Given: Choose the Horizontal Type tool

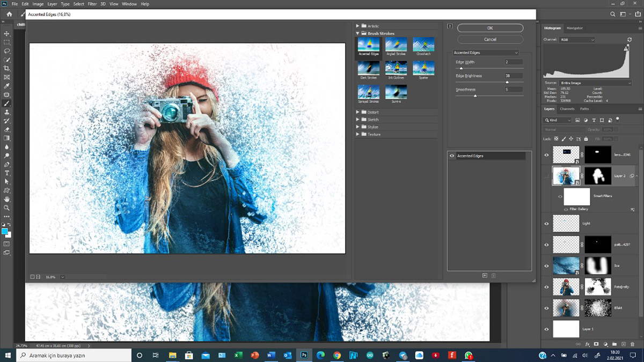Looking at the screenshot, I should point(7,173).
